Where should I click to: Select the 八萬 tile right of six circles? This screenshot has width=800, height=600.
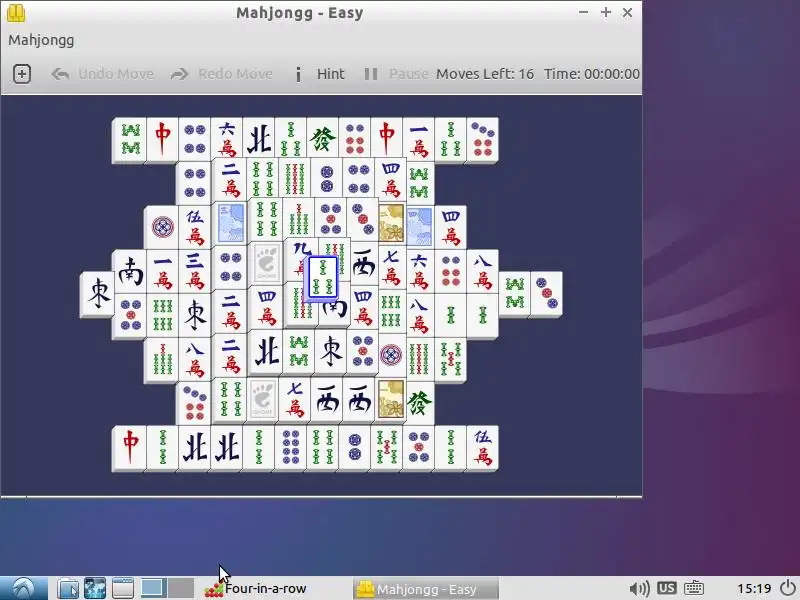[x=483, y=271]
